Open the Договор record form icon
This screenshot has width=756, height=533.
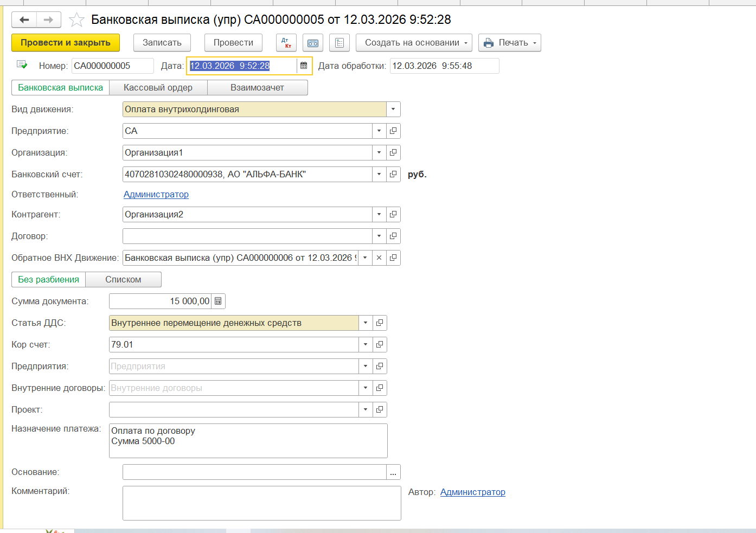[x=393, y=236]
